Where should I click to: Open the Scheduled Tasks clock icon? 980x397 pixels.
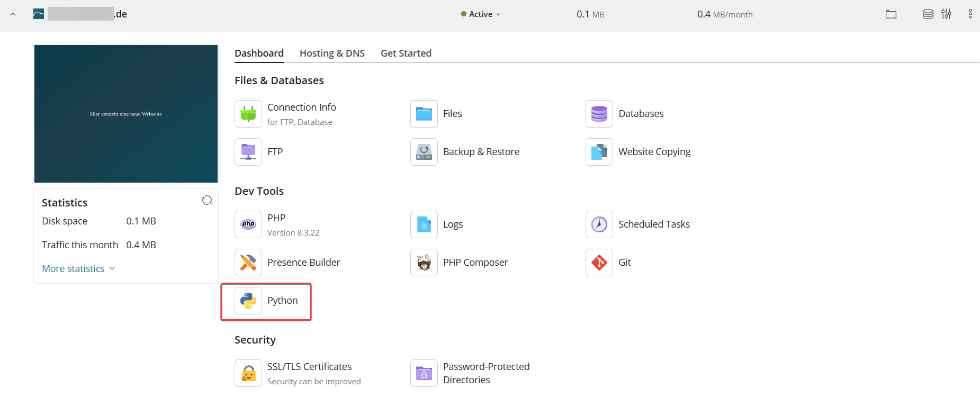click(599, 224)
